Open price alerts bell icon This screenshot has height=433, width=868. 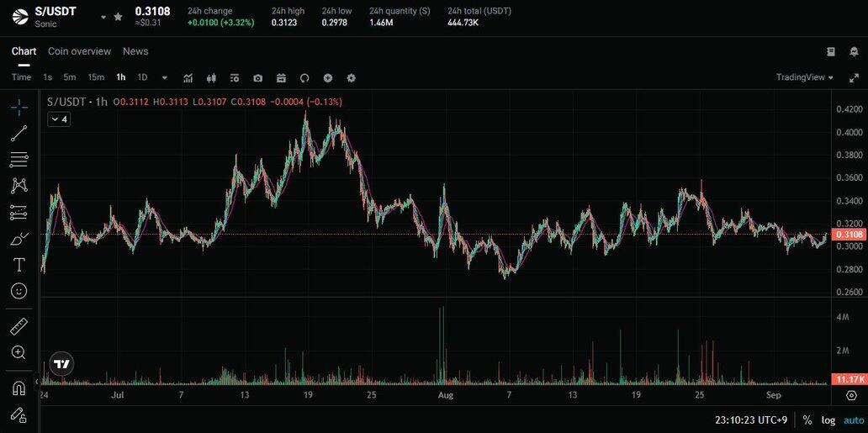coord(854,51)
